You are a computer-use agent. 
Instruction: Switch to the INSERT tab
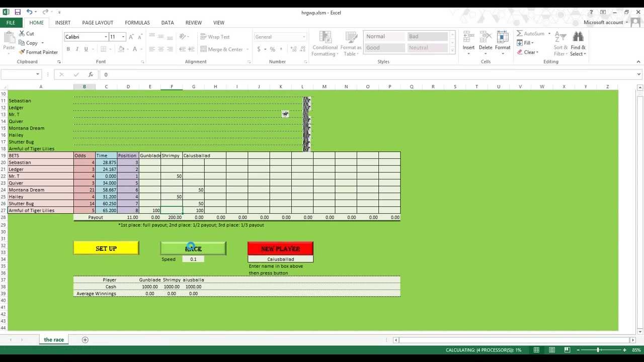pyautogui.click(x=63, y=23)
